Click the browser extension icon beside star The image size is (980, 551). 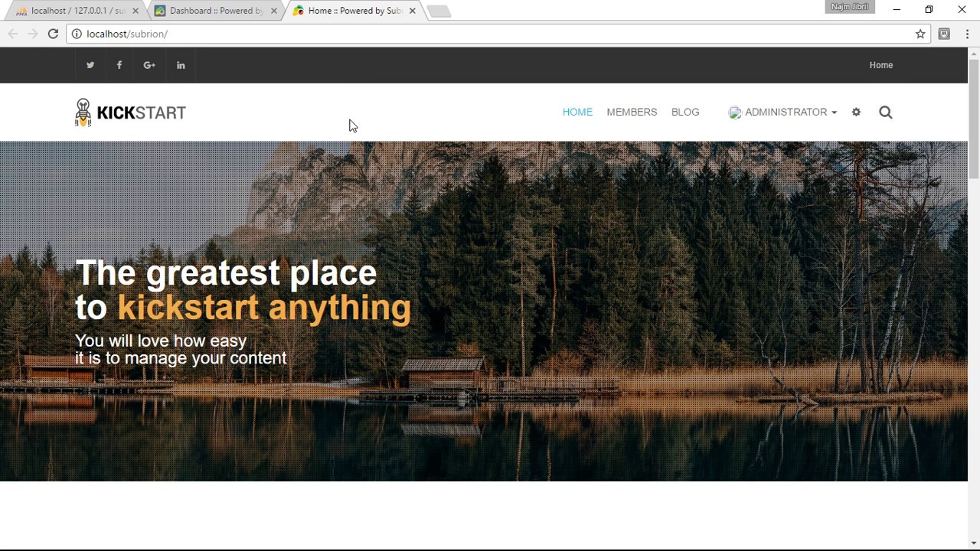tap(944, 34)
